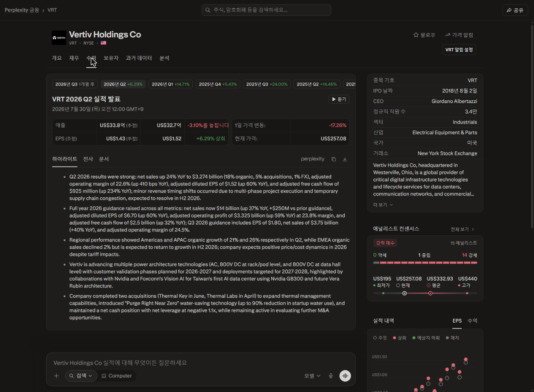Viewport: 534px width, 392px height.
Task: Click the US$195 low target price
Action: click(382, 279)
